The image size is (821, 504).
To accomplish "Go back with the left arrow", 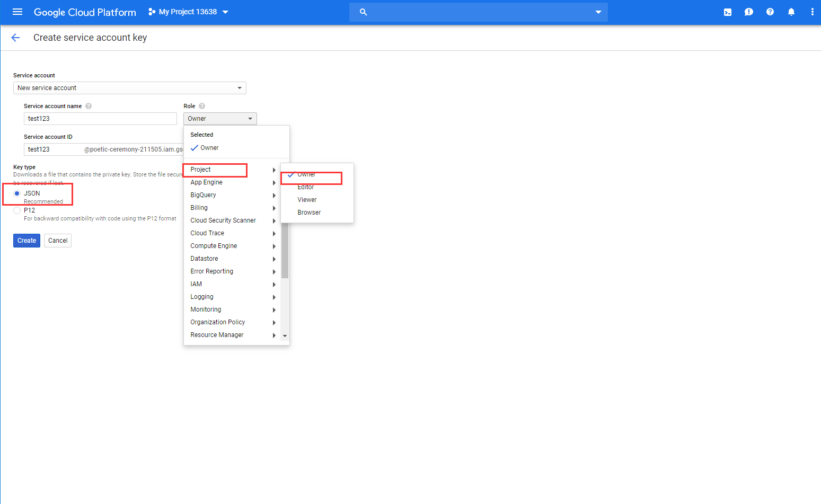I will click(15, 38).
